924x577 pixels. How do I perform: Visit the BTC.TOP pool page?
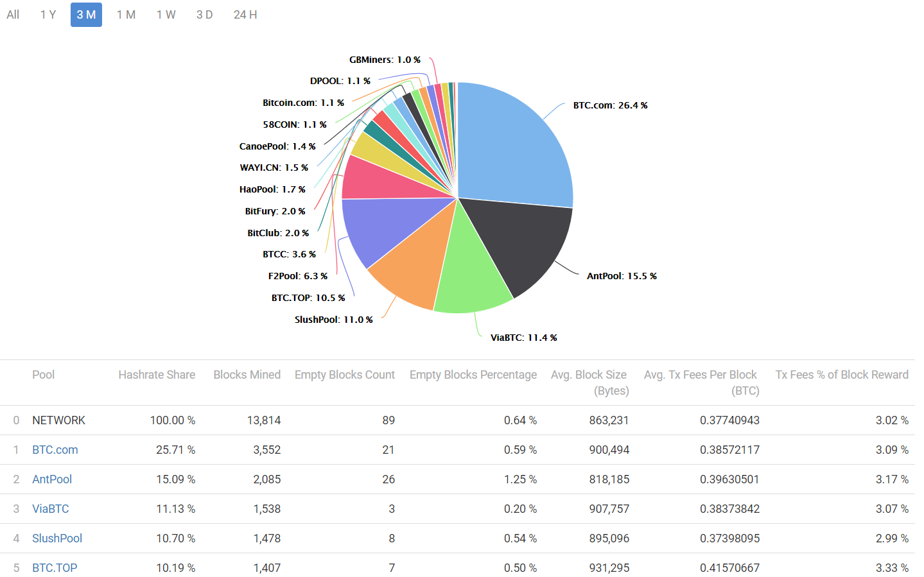pos(55,568)
